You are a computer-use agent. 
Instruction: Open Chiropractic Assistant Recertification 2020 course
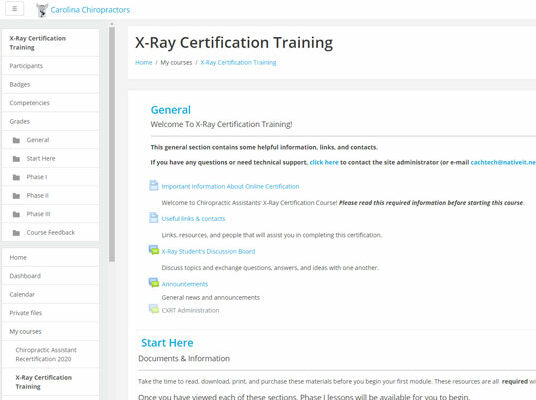point(51,355)
